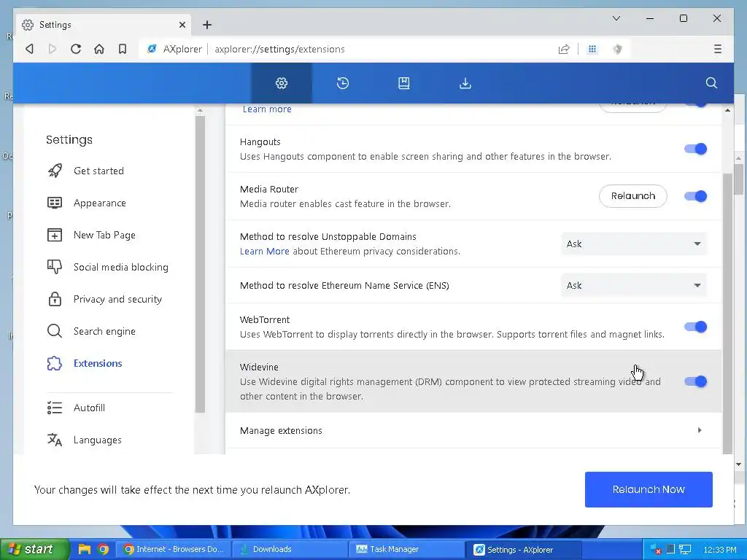Click the sidebar scrollbar

200,264
